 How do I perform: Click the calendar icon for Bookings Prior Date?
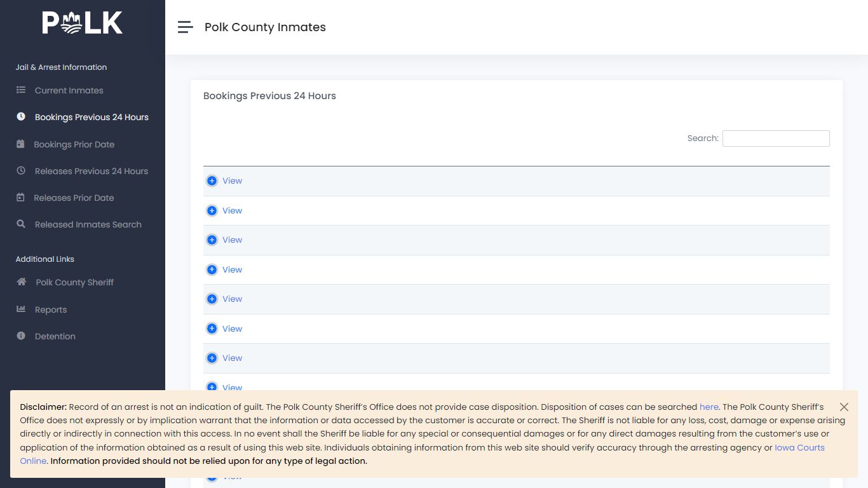coord(20,144)
